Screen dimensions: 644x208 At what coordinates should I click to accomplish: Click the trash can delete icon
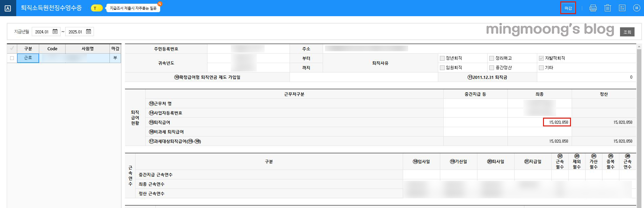point(608,8)
